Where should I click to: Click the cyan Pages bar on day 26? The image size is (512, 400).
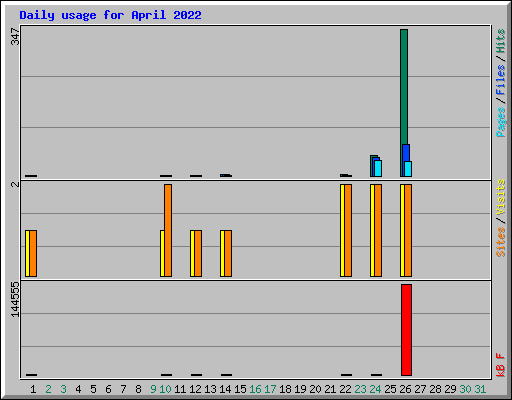click(408, 169)
